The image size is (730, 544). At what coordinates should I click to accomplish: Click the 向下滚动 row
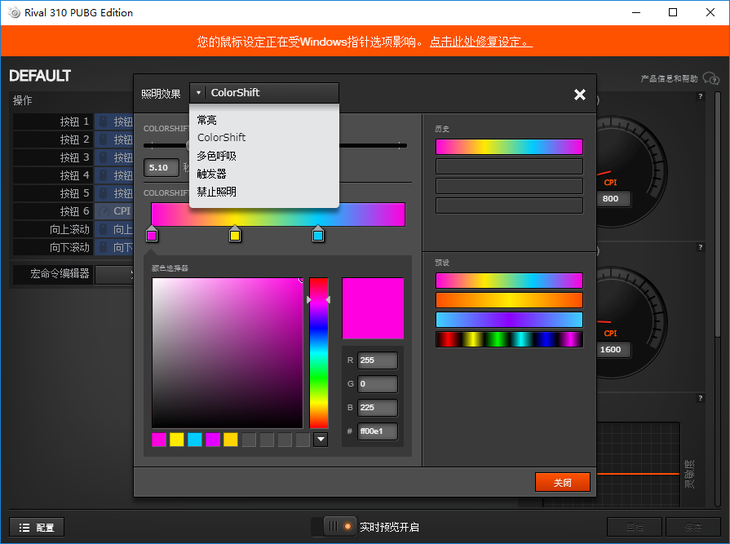73,247
